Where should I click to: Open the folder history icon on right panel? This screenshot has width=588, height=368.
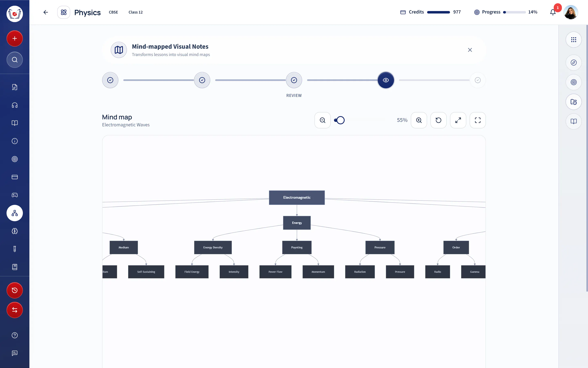[574, 102]
